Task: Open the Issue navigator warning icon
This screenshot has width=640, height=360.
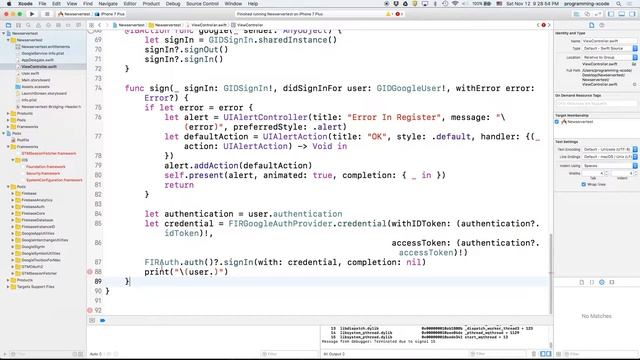Action: [x=38, y=25]
